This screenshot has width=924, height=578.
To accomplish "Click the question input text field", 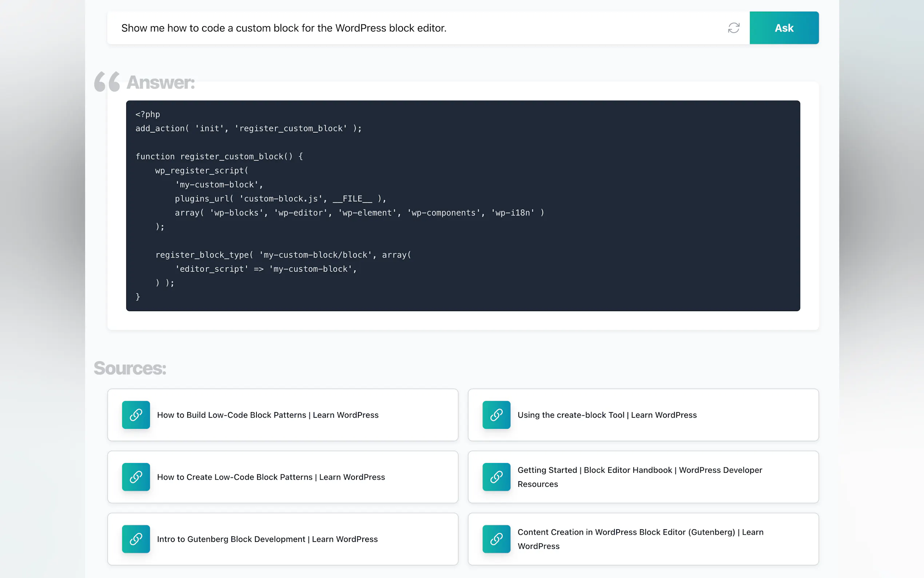I will tap(382, 28).
